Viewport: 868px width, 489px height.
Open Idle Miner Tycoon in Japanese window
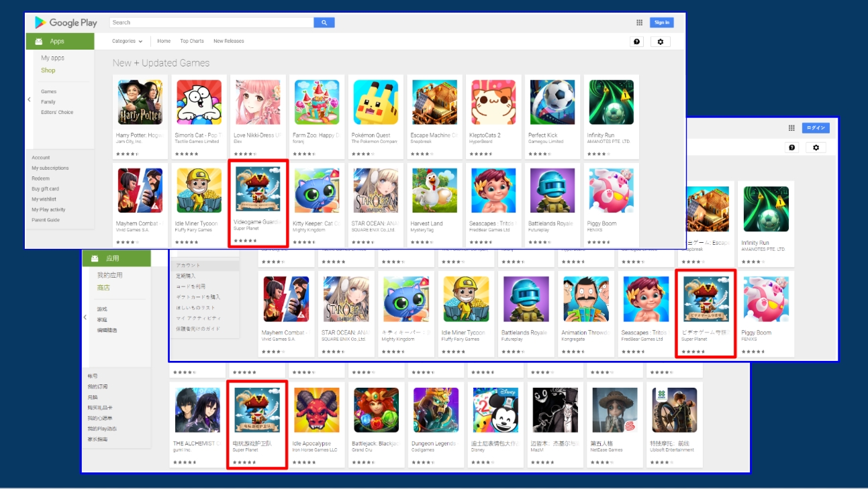[x=466, y=299]
